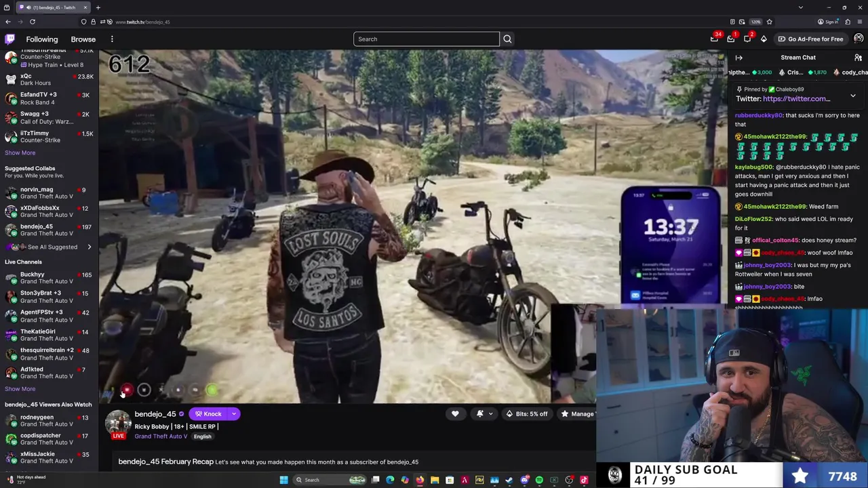
Task: Click the heart follow button
Action: 455,414
